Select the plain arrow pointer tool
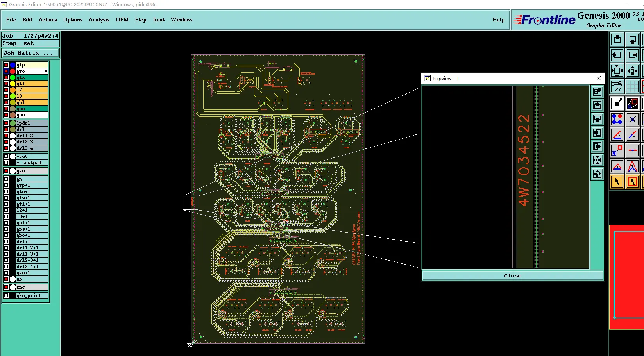The height and width of the screenshot is (356, 644). 617,182
